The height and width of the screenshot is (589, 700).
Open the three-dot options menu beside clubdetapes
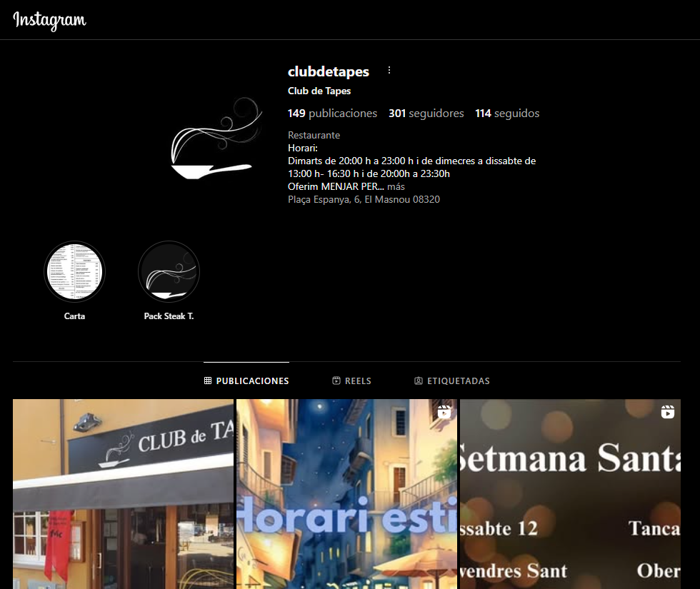(389, 71)
